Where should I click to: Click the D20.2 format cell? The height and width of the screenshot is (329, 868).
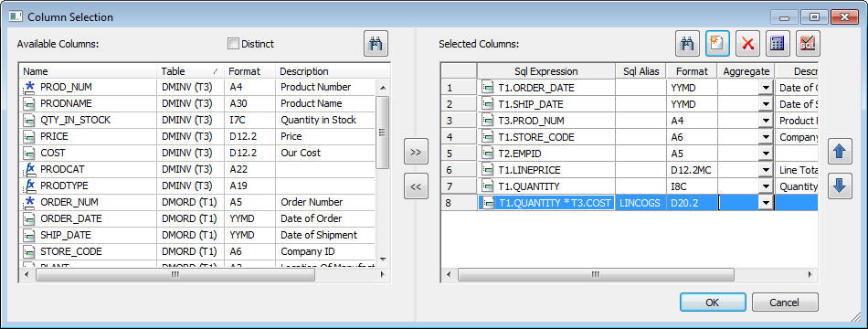pyautogui.click(x=692, y=203)
